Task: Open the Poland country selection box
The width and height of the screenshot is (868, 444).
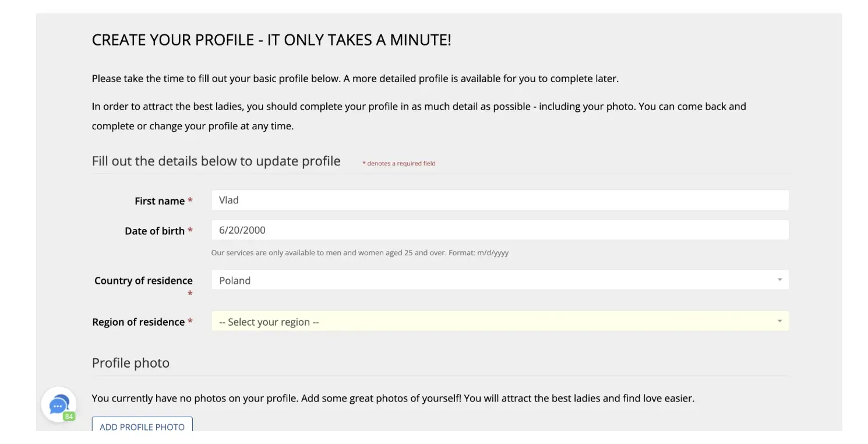Action: (500, 280)
